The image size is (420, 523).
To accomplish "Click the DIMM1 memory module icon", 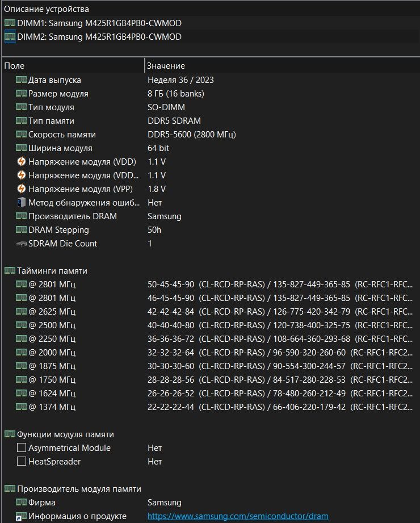I will (x=10, y=23).
